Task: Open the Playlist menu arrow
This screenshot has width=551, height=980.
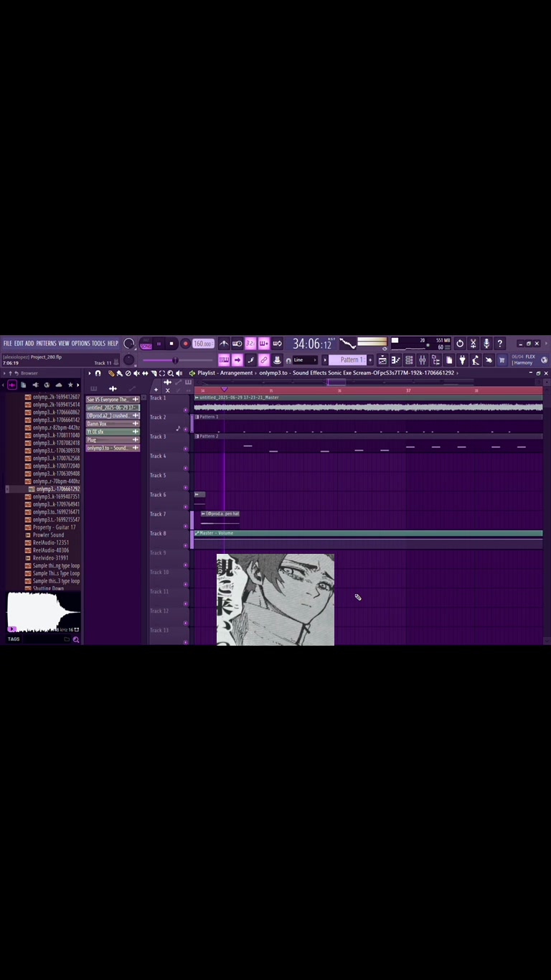Action: 90,373
